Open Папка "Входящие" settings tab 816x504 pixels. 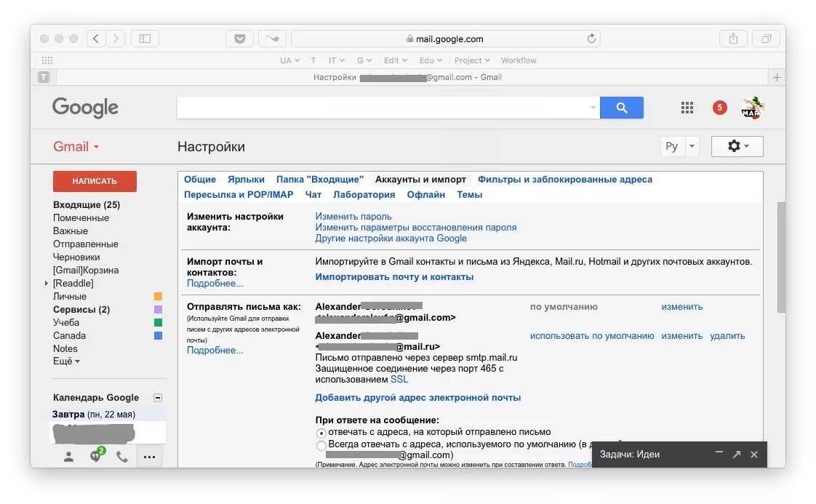click(319, 180)
